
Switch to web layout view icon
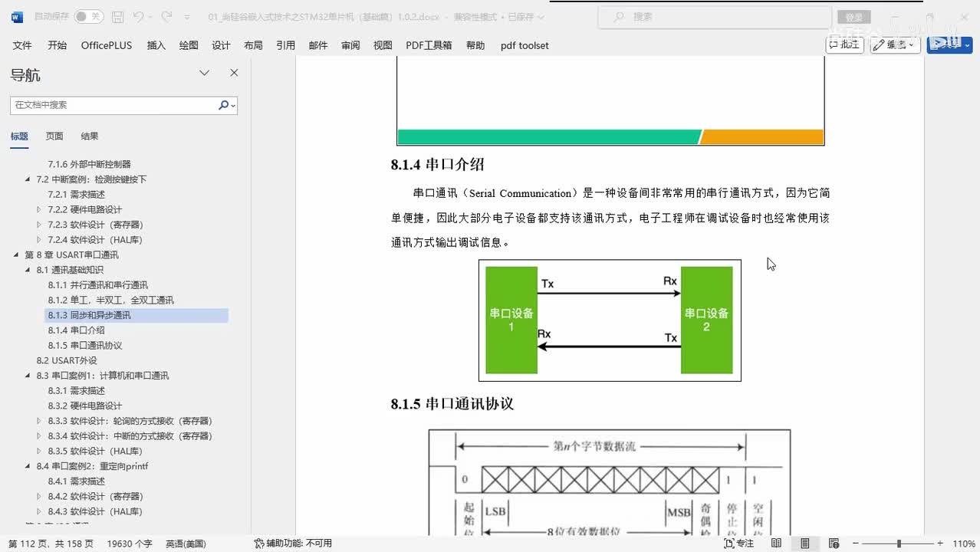[x=834, y=544]
